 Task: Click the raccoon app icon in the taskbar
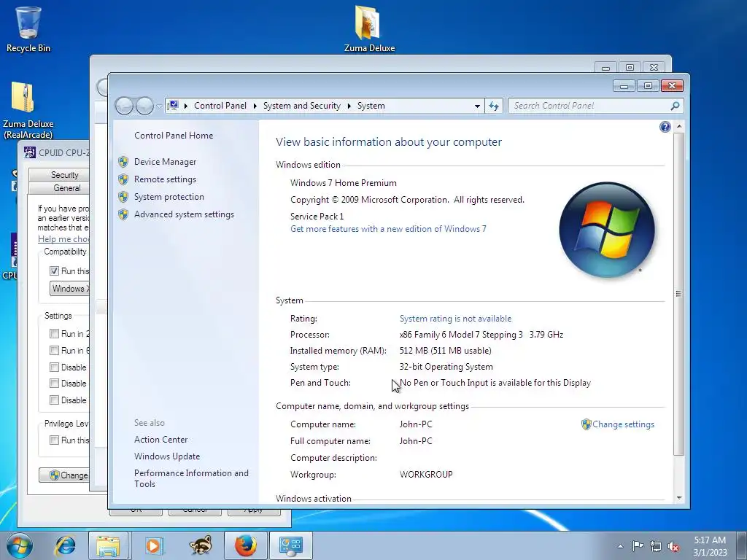200,545
